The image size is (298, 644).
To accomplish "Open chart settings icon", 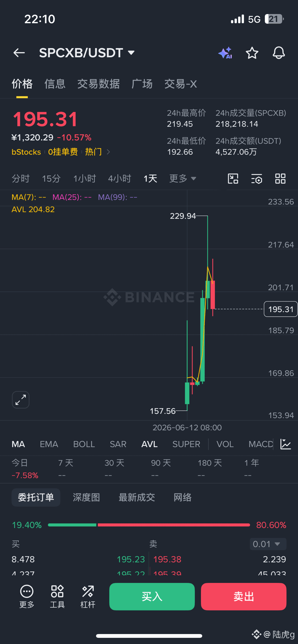I will [257, 179].
